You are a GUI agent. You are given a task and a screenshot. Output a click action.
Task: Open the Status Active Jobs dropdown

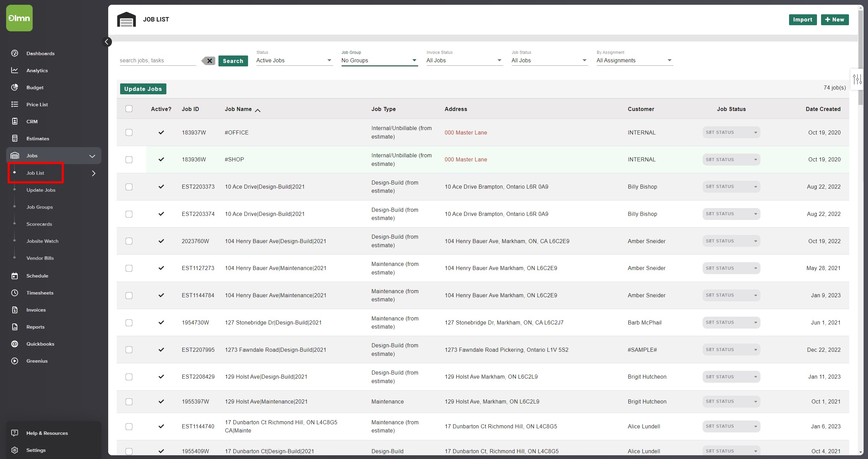[x=294, y=60]
